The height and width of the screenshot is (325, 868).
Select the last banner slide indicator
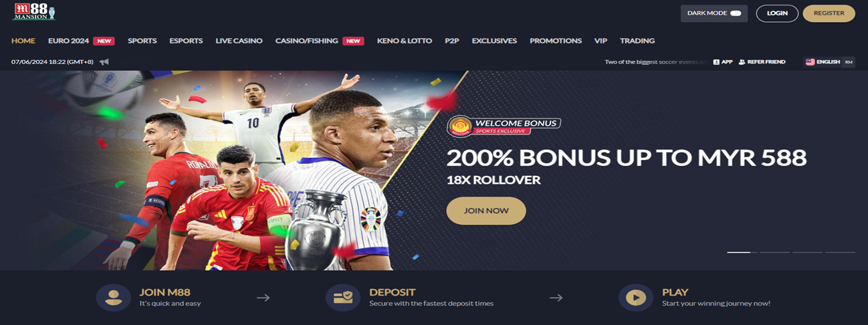point(840,252)
